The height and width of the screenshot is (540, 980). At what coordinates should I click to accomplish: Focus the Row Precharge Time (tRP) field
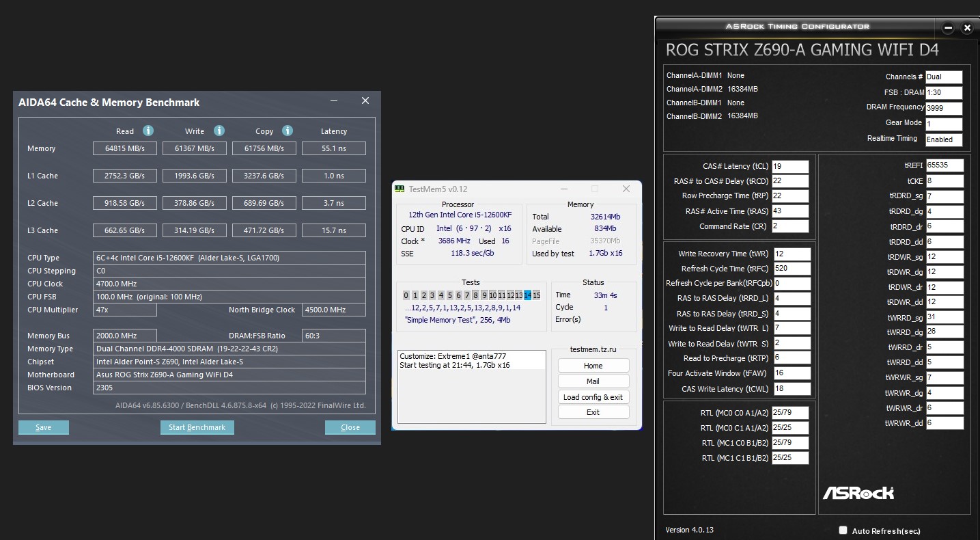pyautogui.click(x=790, y=196)
